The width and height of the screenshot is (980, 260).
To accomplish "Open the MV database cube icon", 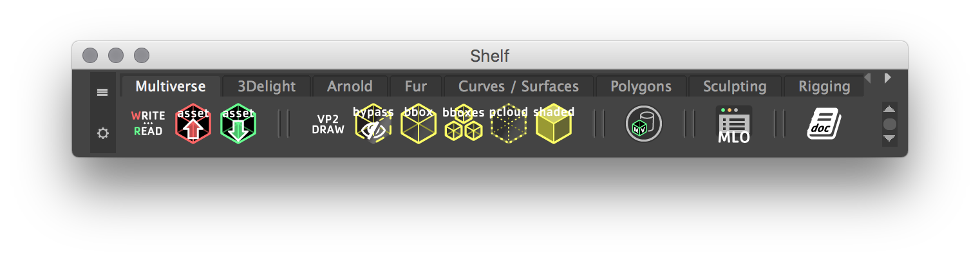I will (x=644, y=124).
